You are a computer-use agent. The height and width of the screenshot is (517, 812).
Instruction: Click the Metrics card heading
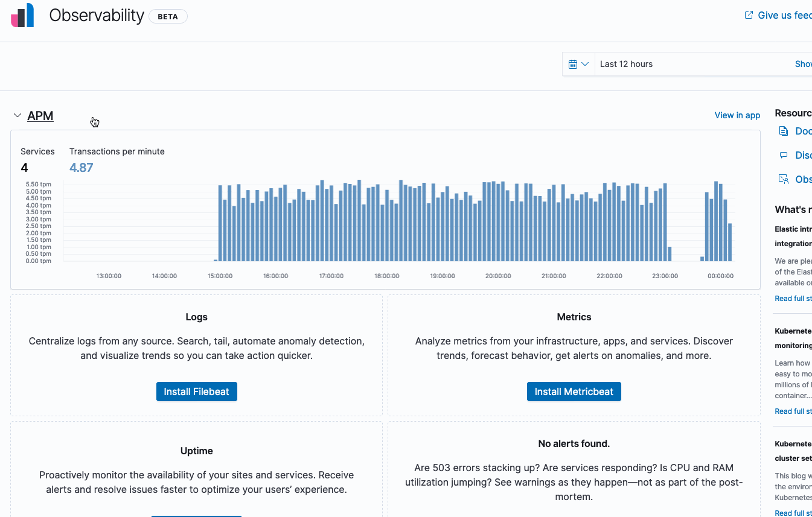click(574, 317)
